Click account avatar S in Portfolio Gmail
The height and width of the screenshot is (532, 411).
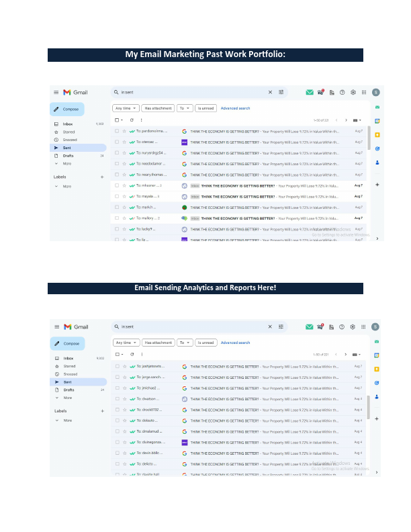coord(375,92)
